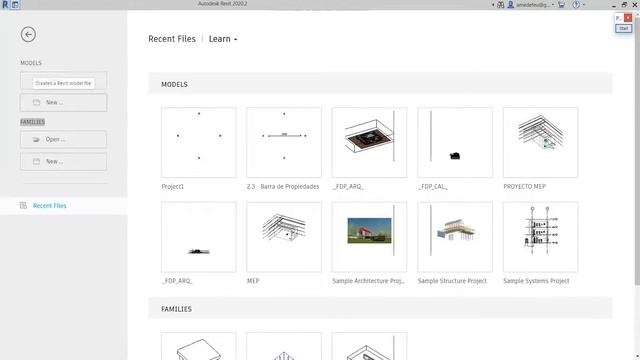This screenshot has height=360, width=640.
Task: Click the Recent Files heading tab
Action: pos(172,39)
